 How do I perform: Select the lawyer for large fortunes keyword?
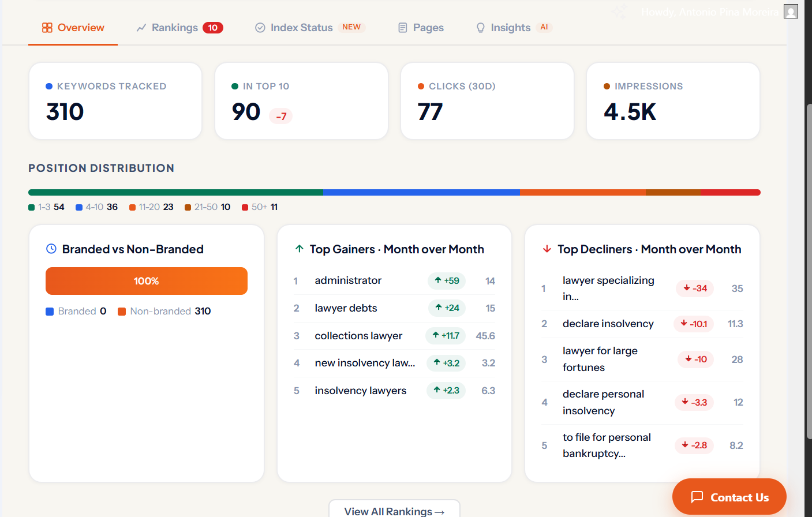coord(600,359)
